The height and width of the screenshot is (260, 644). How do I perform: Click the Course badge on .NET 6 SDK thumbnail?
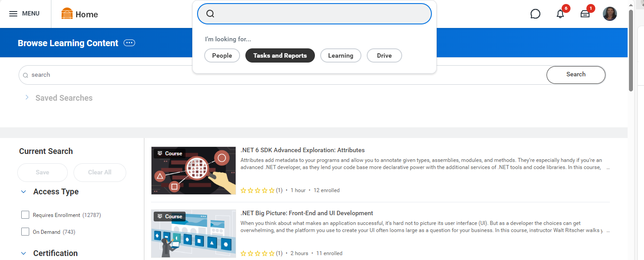pyautogui.click(x=169, y=154)
